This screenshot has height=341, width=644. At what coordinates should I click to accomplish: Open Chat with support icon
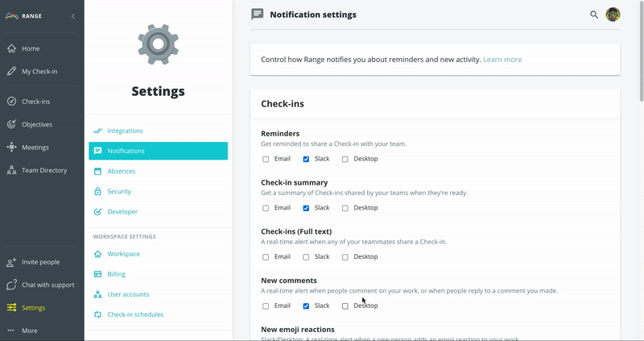[x=11, y=285]
